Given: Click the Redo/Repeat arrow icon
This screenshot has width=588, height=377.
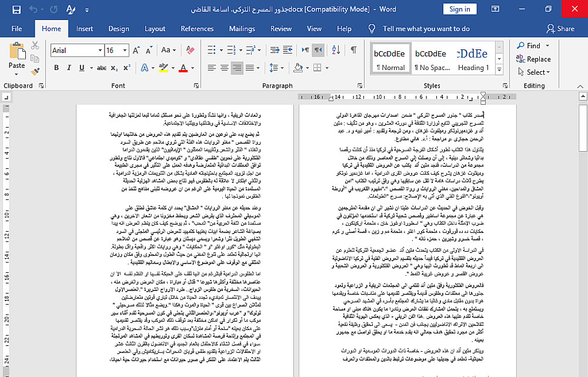Looking at the screenshot, I should click(x=54, y=9).
